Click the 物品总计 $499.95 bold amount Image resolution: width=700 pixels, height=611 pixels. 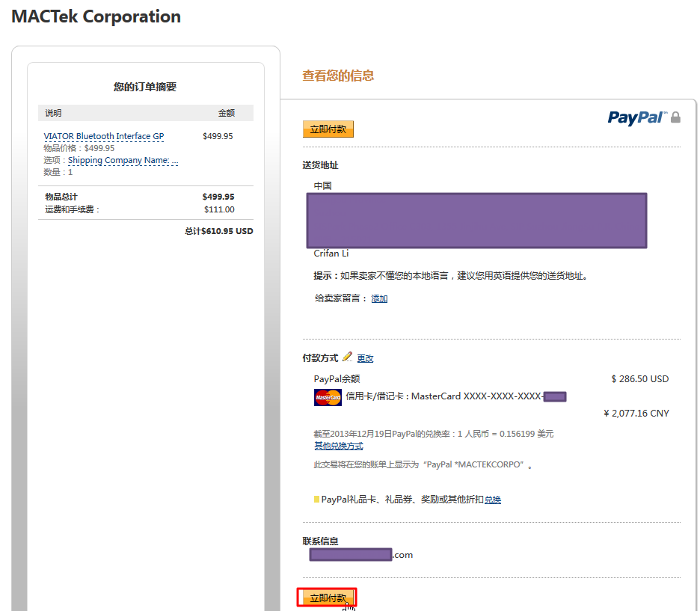click(x=218, y=197)
